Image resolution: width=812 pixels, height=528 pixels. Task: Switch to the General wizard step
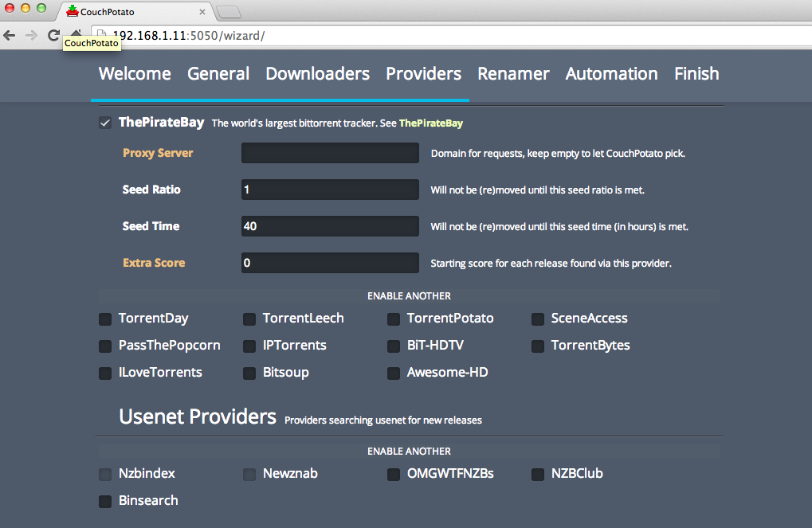tap(218, 73)
